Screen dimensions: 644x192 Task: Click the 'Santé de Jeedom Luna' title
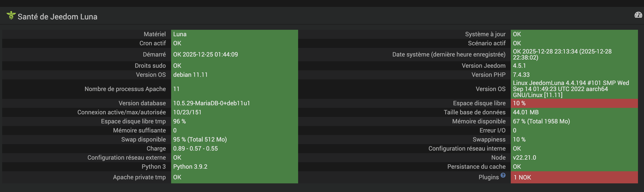point(57,17)
